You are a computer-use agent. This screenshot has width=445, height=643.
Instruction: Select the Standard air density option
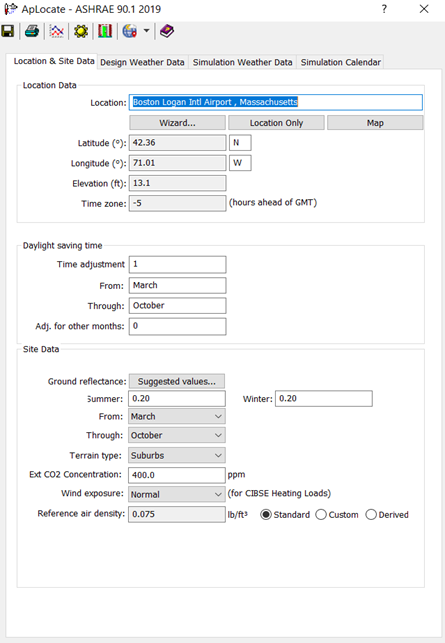(x=266, y=515)
